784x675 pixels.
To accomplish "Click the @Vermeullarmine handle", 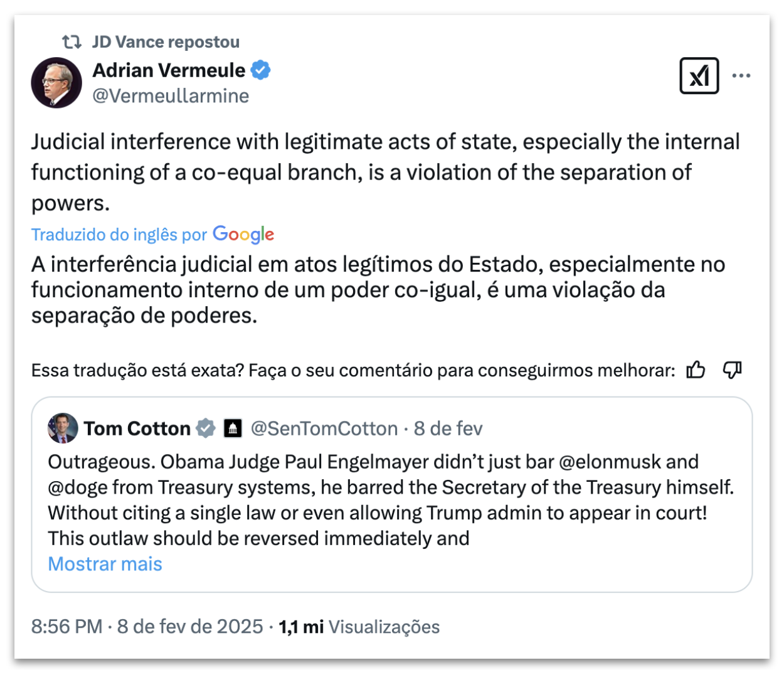I will (x=171, y=96).
